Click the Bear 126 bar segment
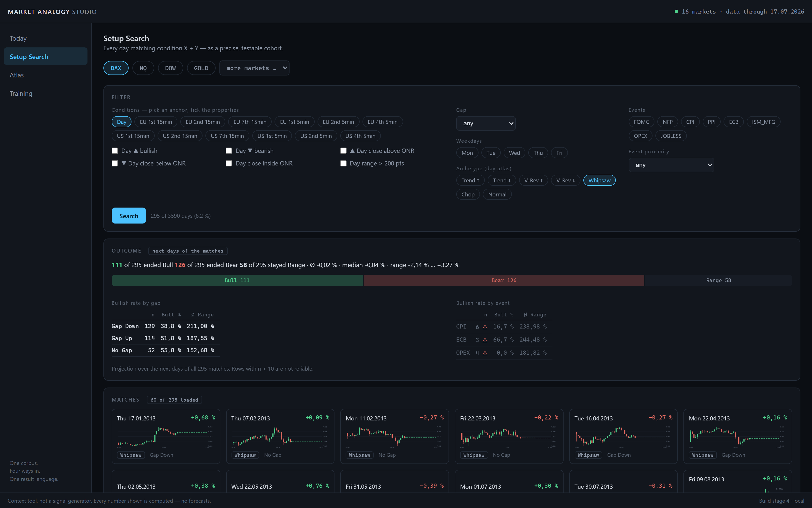Screen dimensions: 812x508 point(504,280)
